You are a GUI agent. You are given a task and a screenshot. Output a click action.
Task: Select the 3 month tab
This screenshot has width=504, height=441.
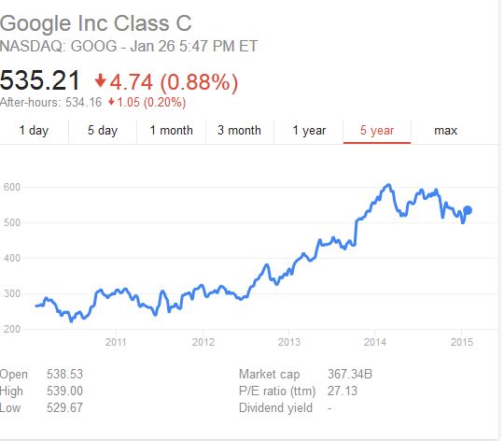[240, 131]
